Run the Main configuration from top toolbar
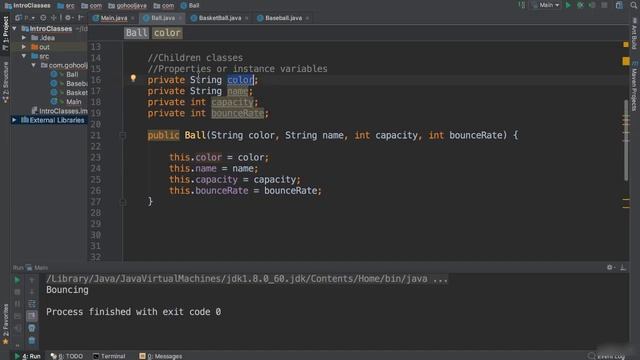The width and height of the screenshot is (640, 360). coord(568,5)
